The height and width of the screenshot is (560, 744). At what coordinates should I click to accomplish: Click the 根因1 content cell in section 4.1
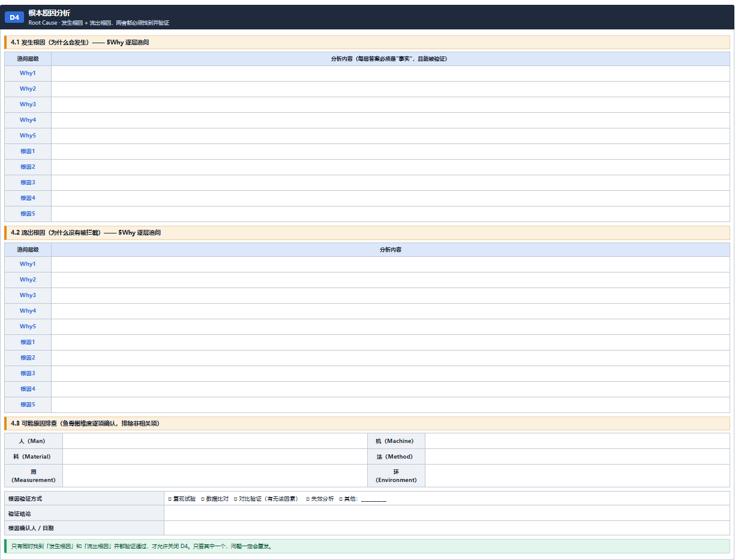tap(391, 151)
